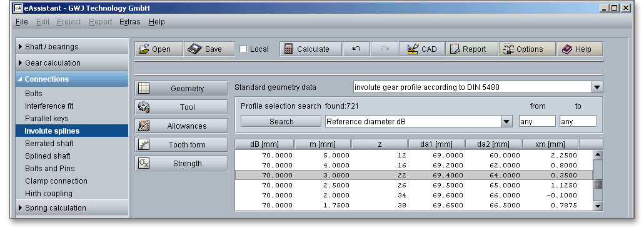Expand Spring calculation section

tap(71, 208)
